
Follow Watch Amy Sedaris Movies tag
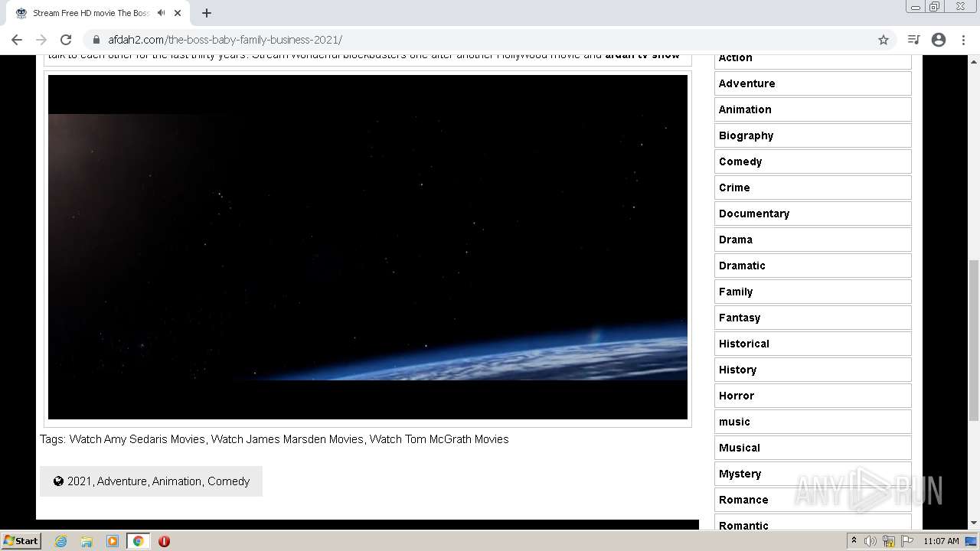click(137, 439)
